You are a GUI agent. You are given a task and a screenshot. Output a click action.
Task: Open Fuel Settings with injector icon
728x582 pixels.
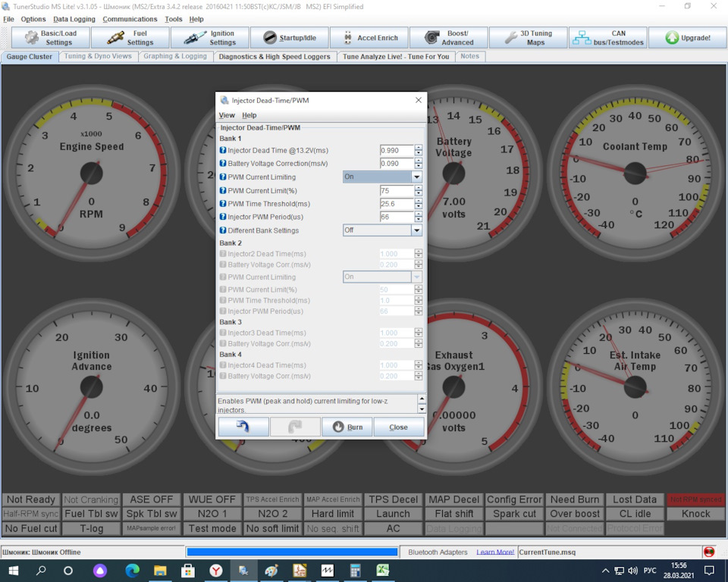[130, 38]
